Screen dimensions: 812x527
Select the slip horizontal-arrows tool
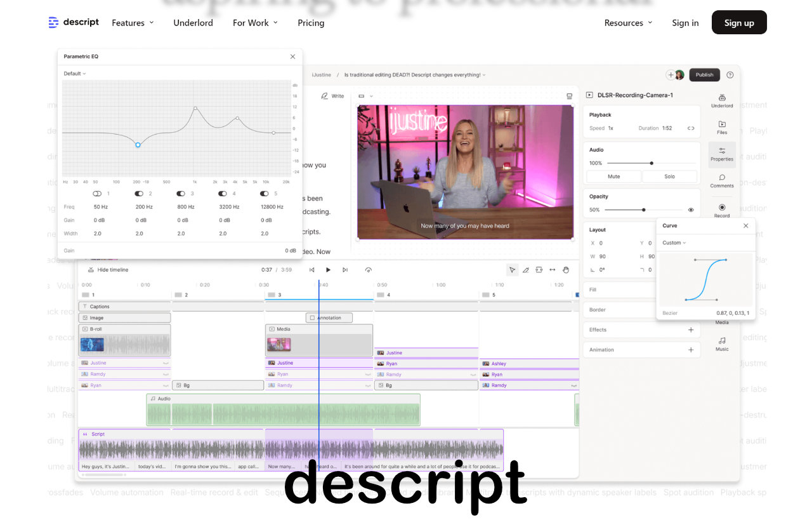pyautogui.click(x=552, y=270)
